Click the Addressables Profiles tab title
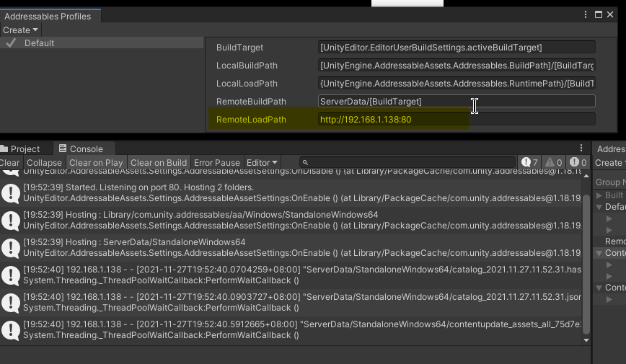Viewport: 626px width, 364px height. [48, 17]
